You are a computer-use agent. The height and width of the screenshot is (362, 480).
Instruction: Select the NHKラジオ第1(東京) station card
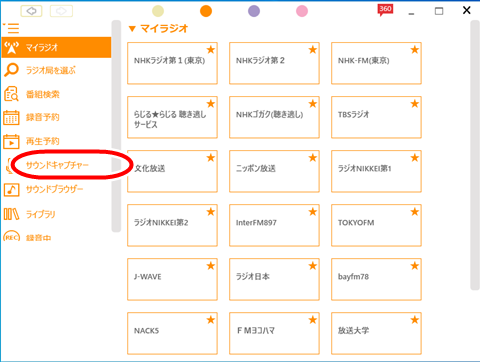(x=172, y=63)
